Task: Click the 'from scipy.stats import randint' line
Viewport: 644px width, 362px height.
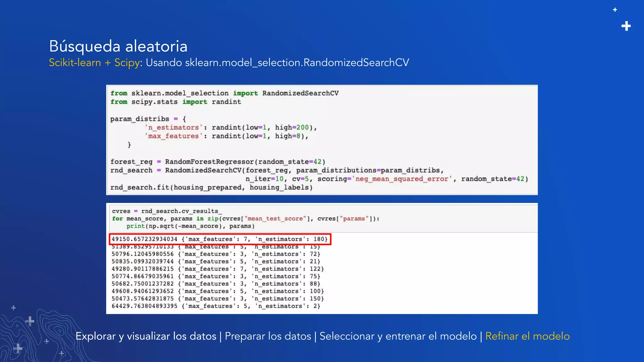Action: (x=175, y=102)
